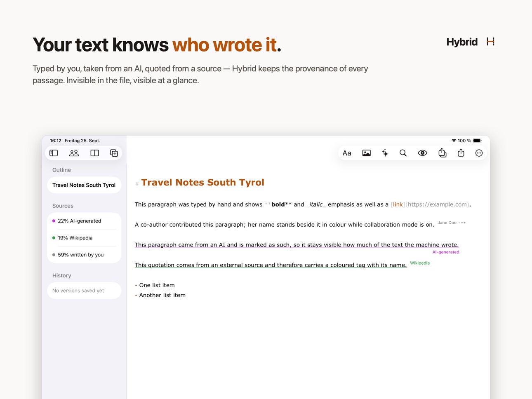Select the 22% AI-generated source row
Screen dimensions: 532x399
click(x=84, y=221)
